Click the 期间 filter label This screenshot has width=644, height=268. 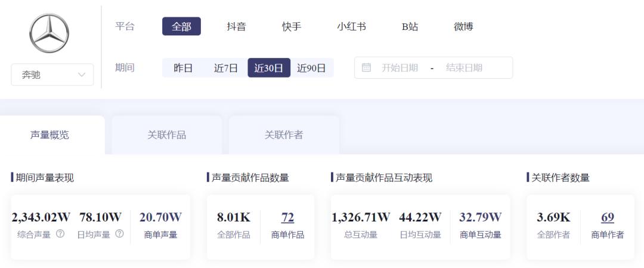125,67
